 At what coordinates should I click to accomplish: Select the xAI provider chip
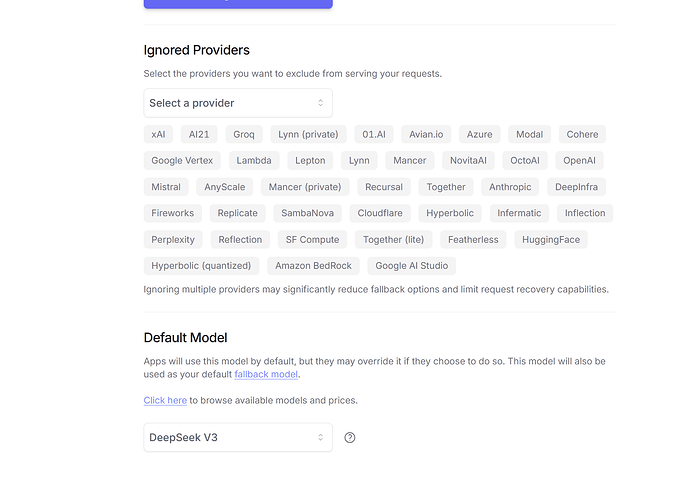click(x=158, y=134)
